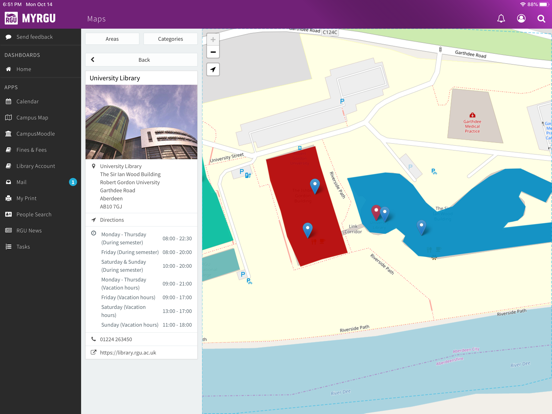Open the user profile icon
Image resolution: width=552 pixels, height=414 pixels.
pyautogui.click(x=521, y=18)
